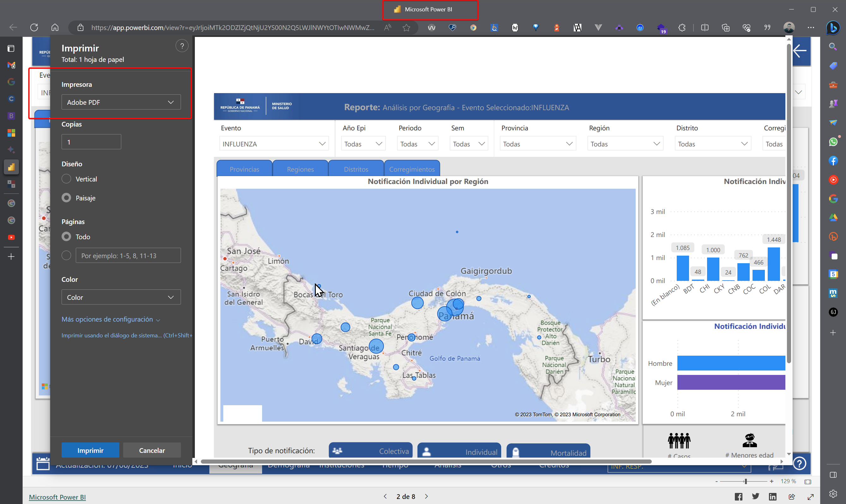Click the print dialog help icon
846x504 pixels.
click(182, 46)
